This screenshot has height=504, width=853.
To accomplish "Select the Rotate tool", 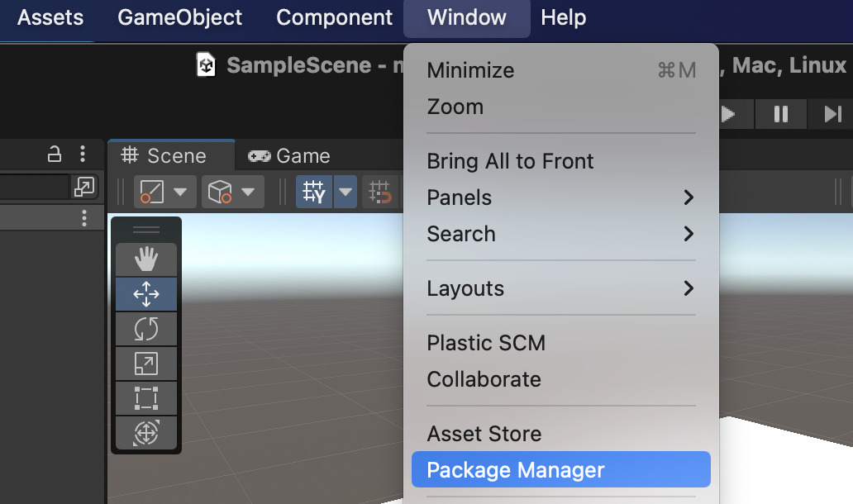I will 145,329.
